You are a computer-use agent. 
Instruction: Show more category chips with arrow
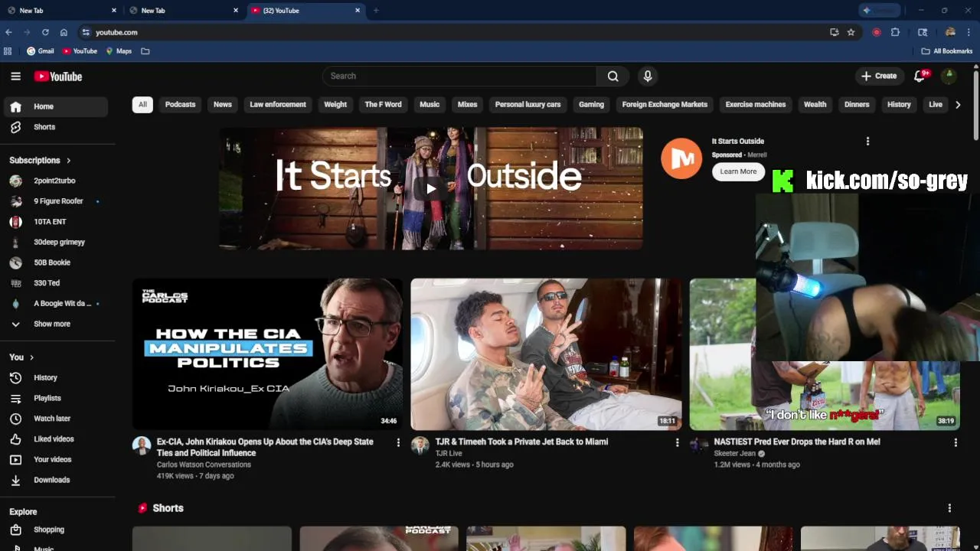click(x=958, y=105)
